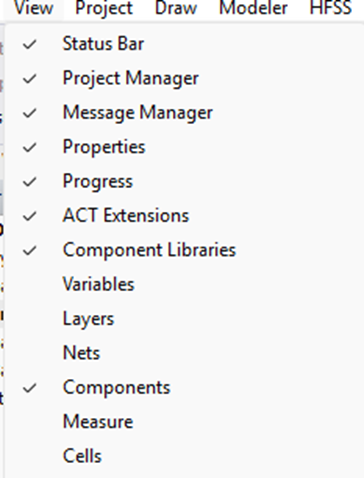
Task: Enable the Cells panel
Action: pos(184,456)
